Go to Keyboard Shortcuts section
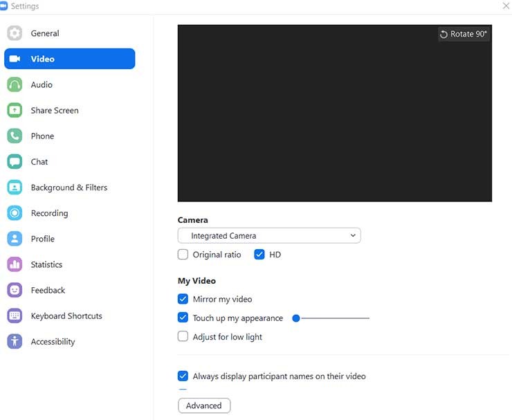Viewport: 512px width, 420px height. (66, 316)
